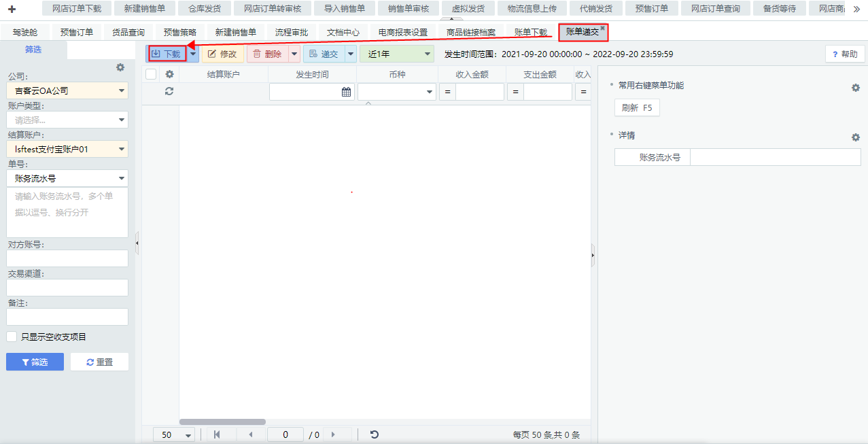
Task: Click the 对方账号 input field
Action: coord(67,258)
